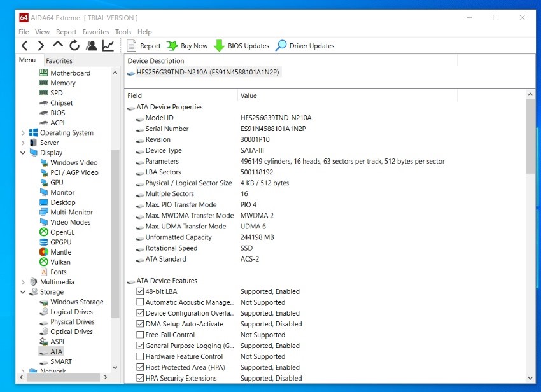Click the Desktop icon in the Display group
Image resolution: width=541 pixels, height=392 pixels.
[x=44, y=202]
